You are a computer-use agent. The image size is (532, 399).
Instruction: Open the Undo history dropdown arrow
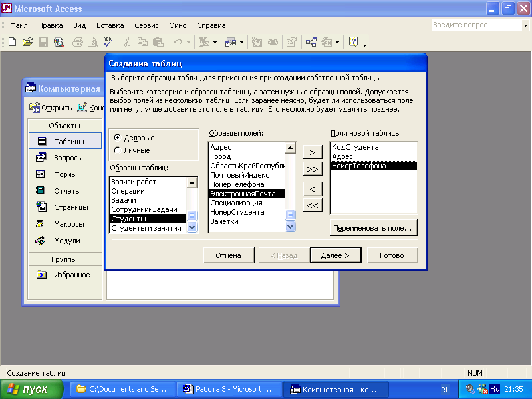[x=188, y=43]
